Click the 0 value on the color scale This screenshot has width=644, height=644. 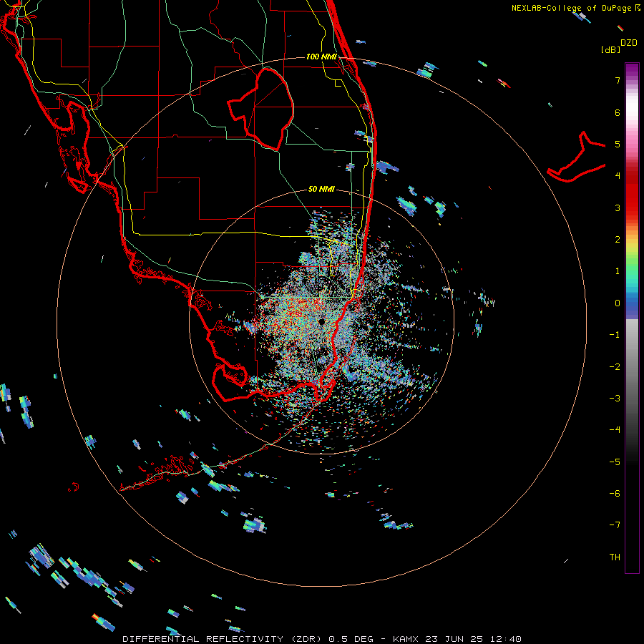coord(618,303)
